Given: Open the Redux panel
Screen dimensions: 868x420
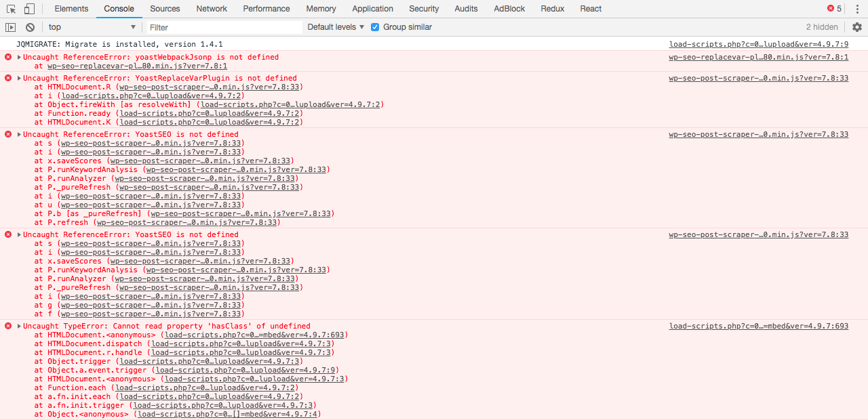Looking at the screenshot, I should click(x=553, y=9).
